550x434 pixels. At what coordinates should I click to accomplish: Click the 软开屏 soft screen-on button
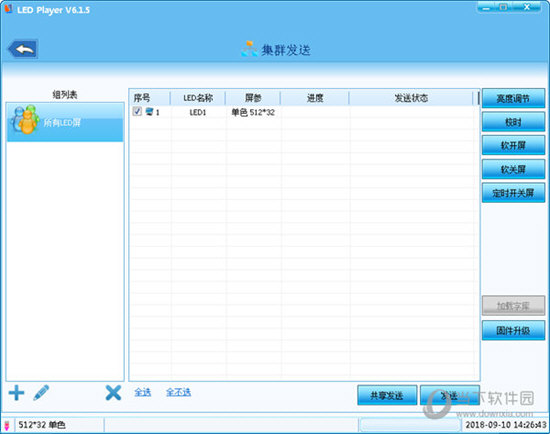[513, 145]
